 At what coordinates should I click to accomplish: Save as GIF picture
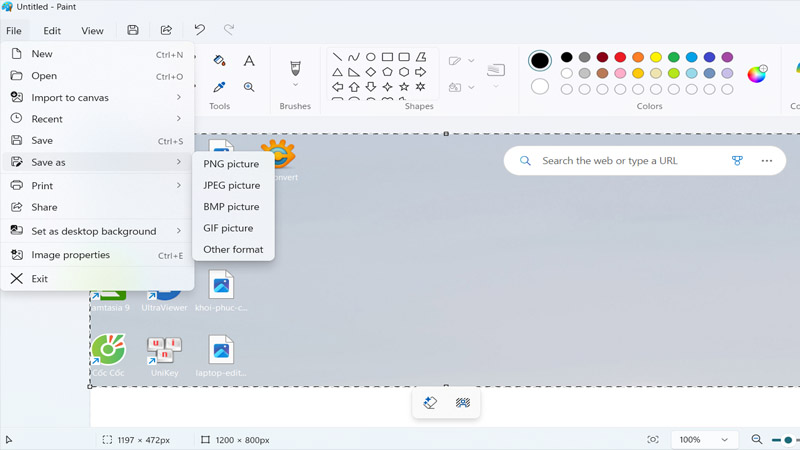[x=233, y=228]
